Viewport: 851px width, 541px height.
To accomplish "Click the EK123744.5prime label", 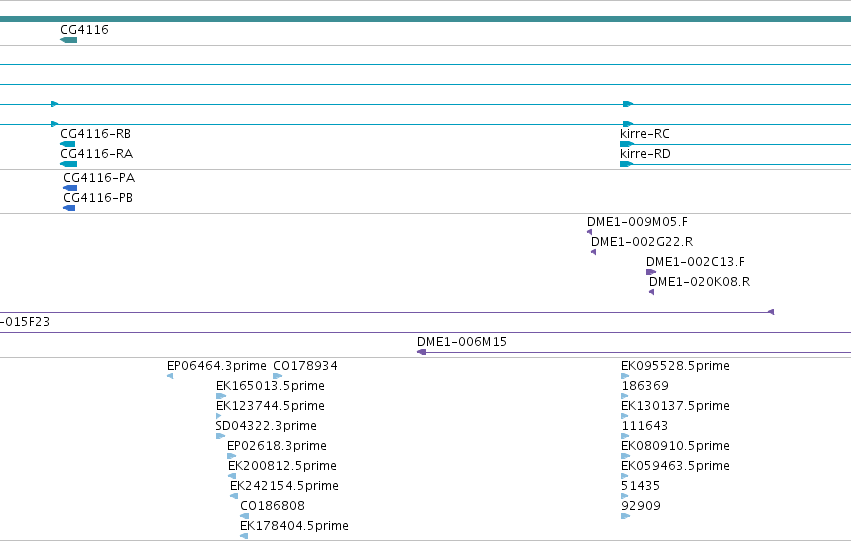I will pyautogui.click(x=270, y=406).
